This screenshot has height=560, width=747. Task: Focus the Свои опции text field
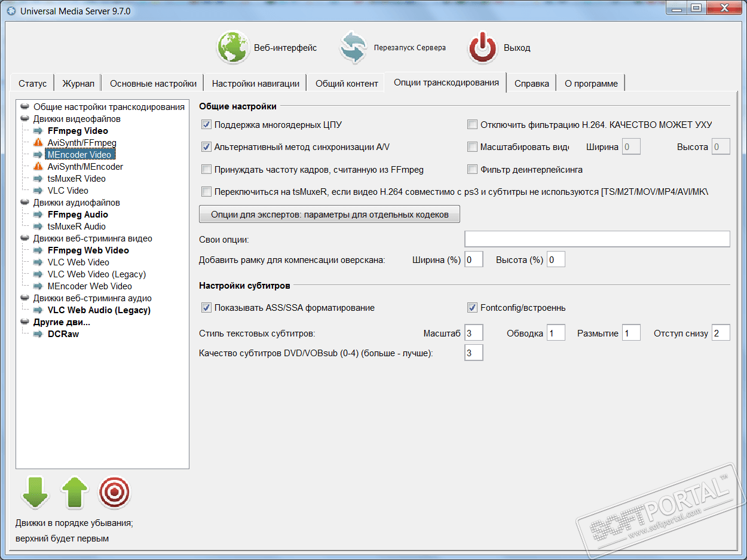tap(597, 239)
